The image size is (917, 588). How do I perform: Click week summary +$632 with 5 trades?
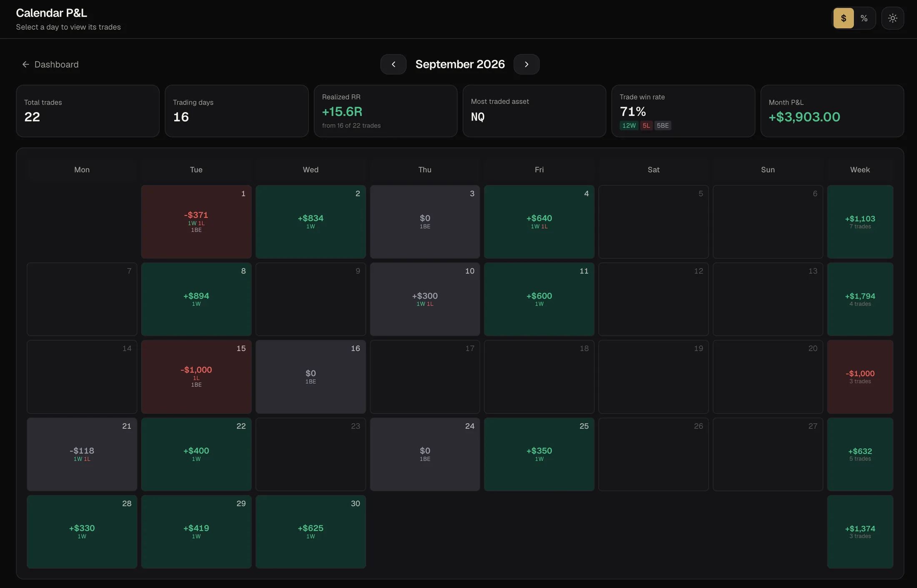[x=860, y=454]
